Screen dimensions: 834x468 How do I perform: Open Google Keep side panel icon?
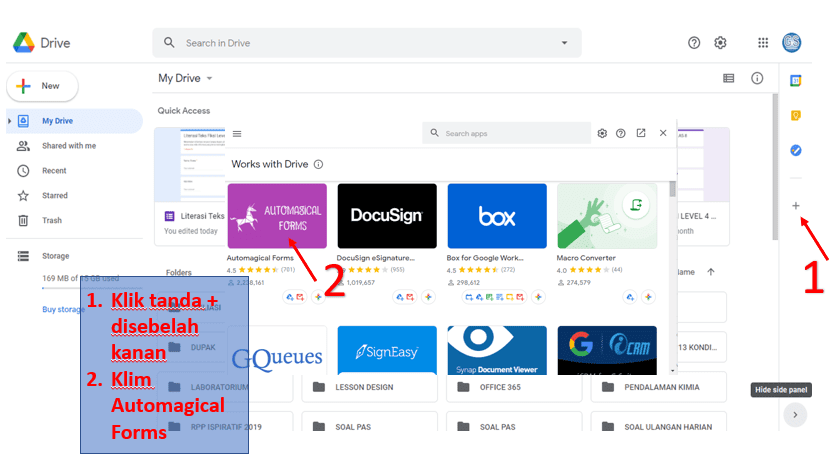point(795,115)
